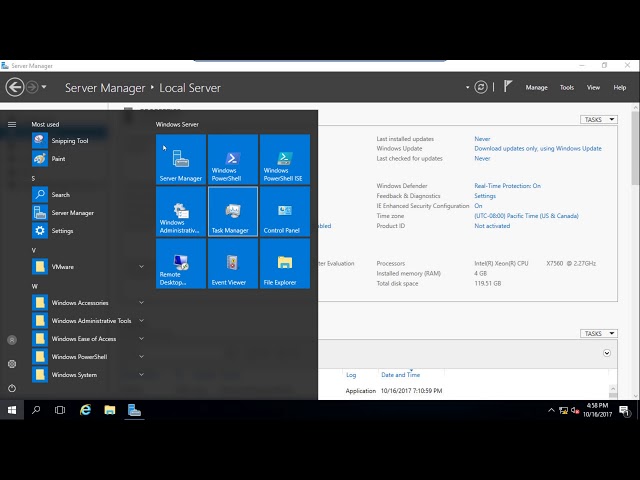This screenshot has width=640, height=480.
Task: Click the Server Manager refresh icon
Action: coord(481,87)
